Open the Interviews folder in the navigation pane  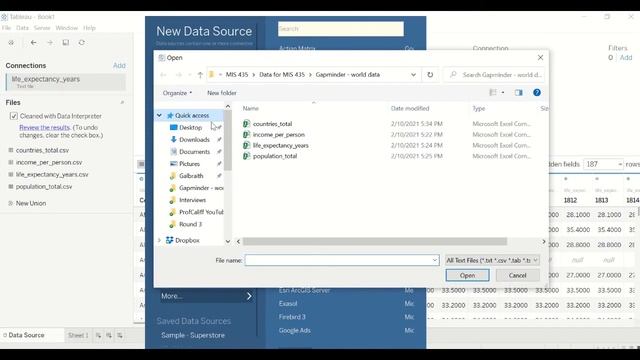pos(192,200)
